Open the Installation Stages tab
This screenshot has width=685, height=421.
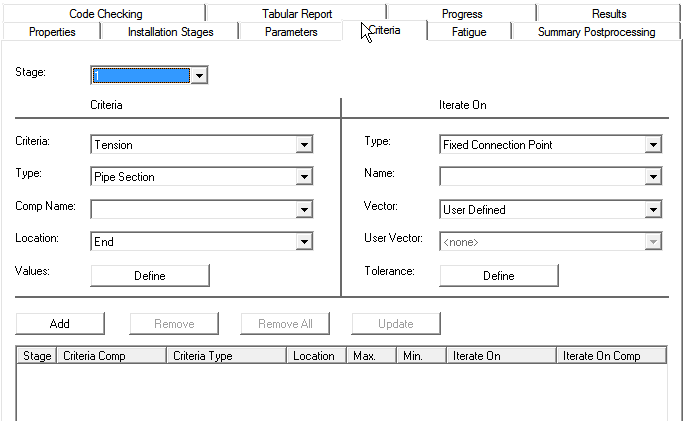pyautogui.click(x=170, y=32)
